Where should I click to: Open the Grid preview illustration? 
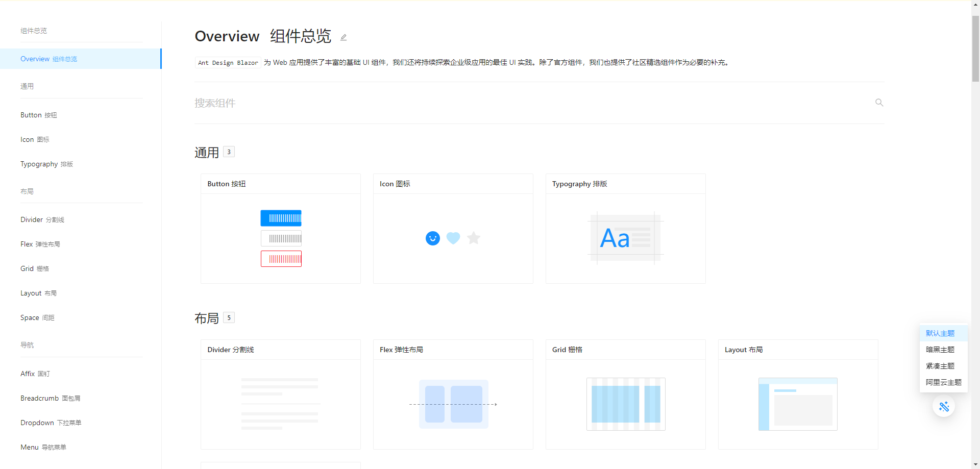[625, 404]
